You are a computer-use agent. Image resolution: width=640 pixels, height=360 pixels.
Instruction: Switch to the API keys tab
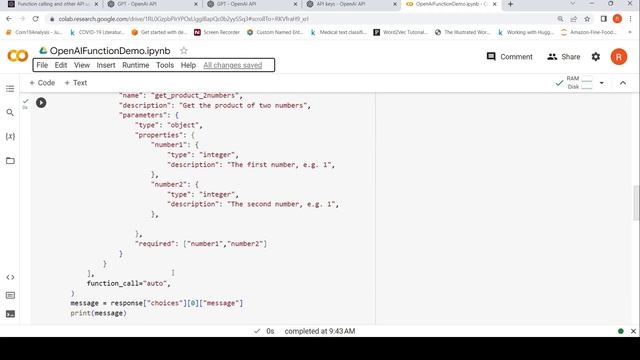pos(351,4)
